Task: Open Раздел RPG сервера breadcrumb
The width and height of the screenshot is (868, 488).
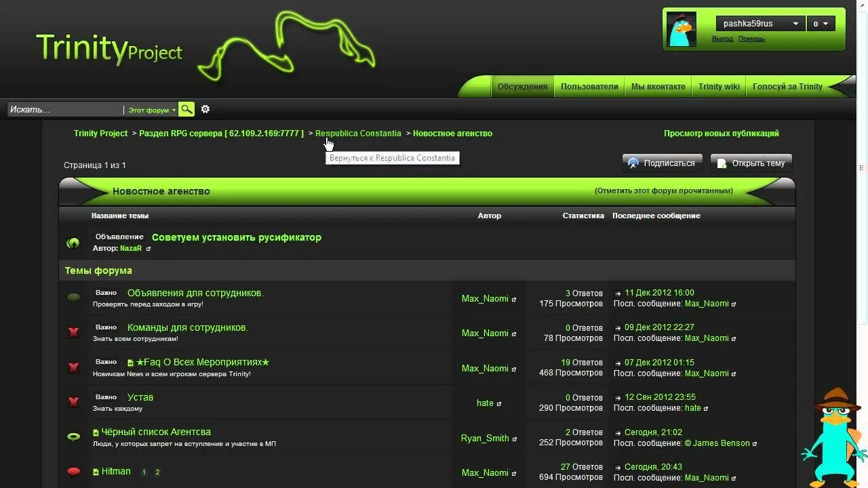Action: [221, 134]
